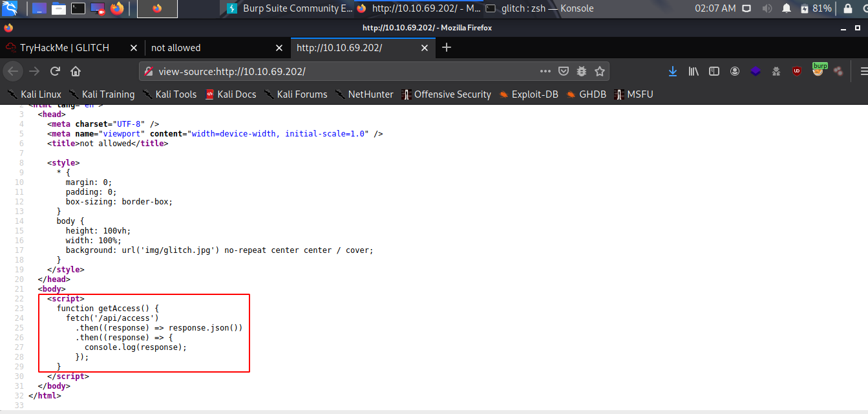Image resolution: width=868 pixels, height=414 pixels.
Task: Open the Exploit-DB bookmark
Action: click(529, 94)
